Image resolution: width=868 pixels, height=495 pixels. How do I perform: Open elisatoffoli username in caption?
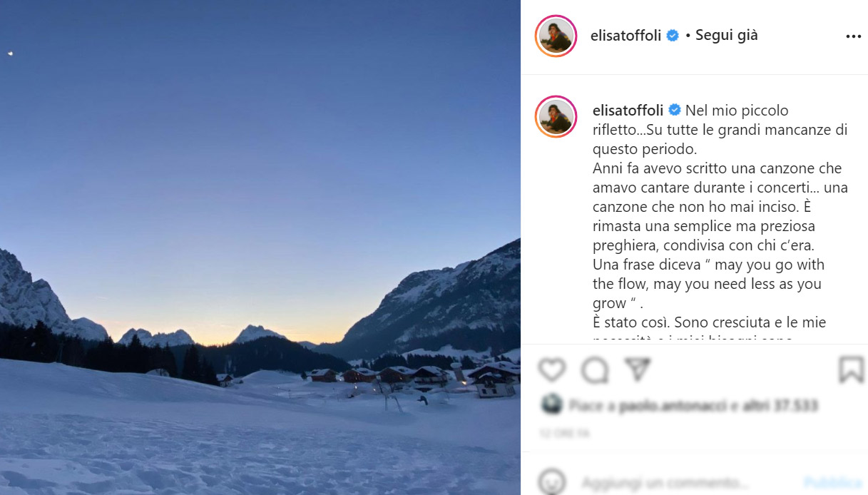pos(628,111)
